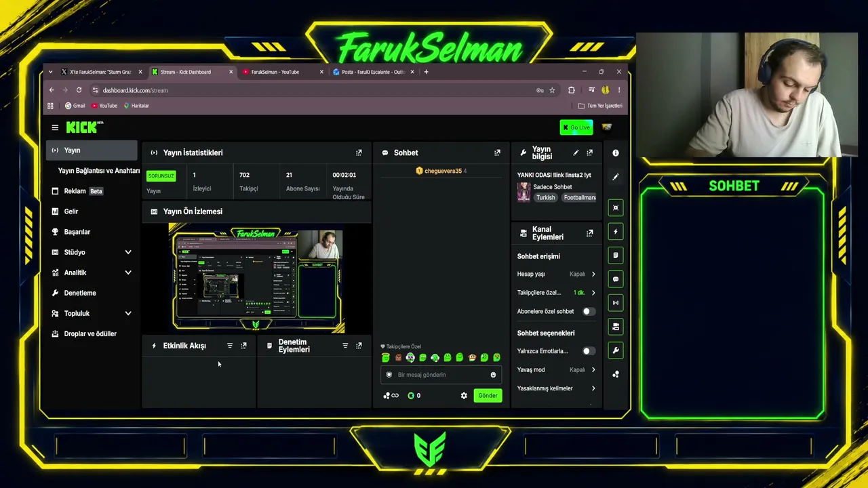This screenshot has height=488, width=868.
Task: Pop out the Kanal Eylemleri panel
Action: [589, 233]
